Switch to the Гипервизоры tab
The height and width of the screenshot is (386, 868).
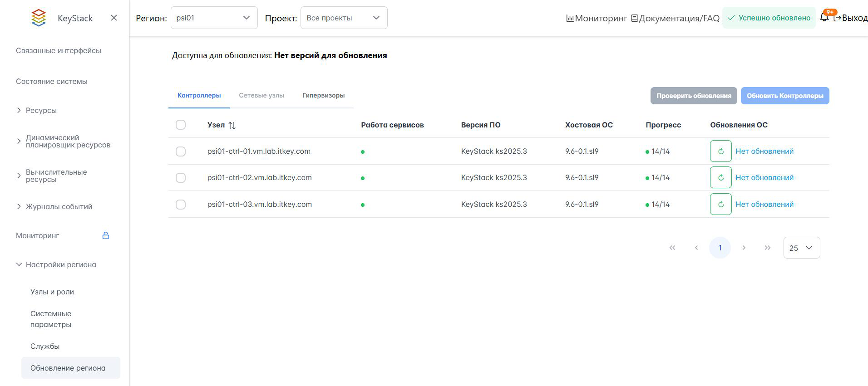(x=323, y=95)
